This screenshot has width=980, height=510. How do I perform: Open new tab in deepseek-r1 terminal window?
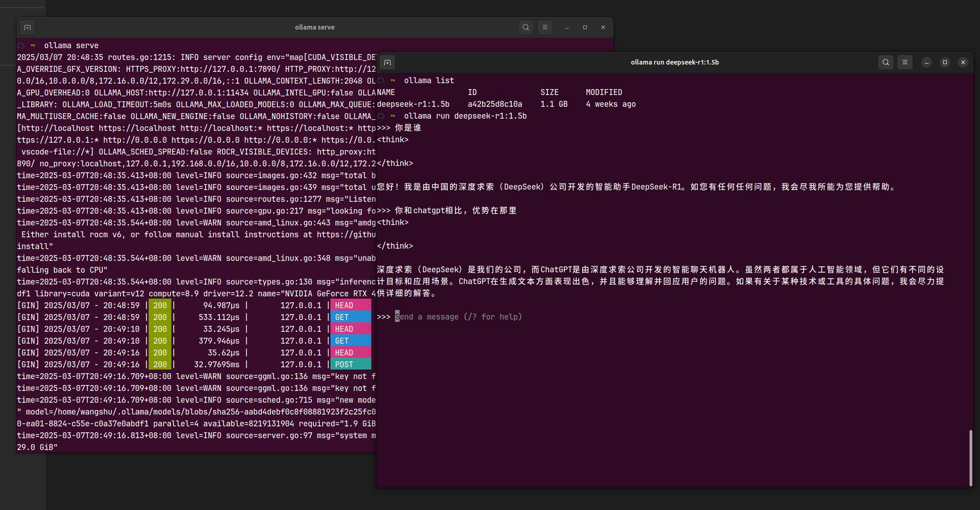pyautogui.click(x=387, y=62)
